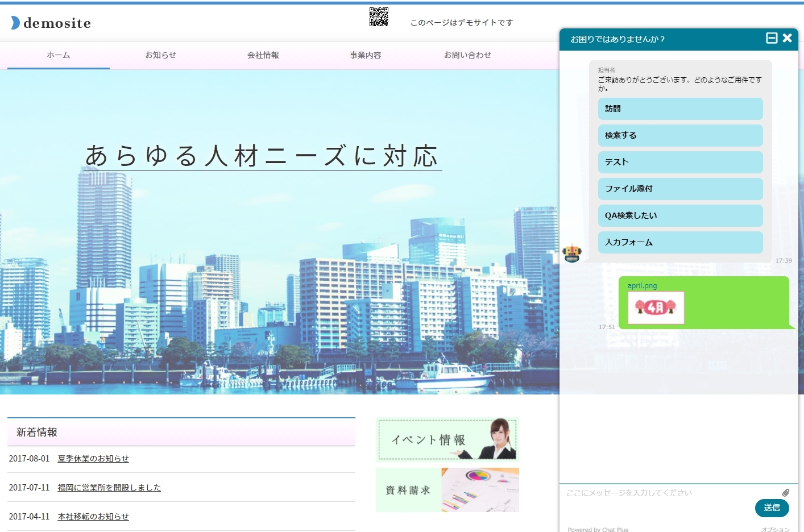Click the chatbot robot avatar

pos(572,253)
